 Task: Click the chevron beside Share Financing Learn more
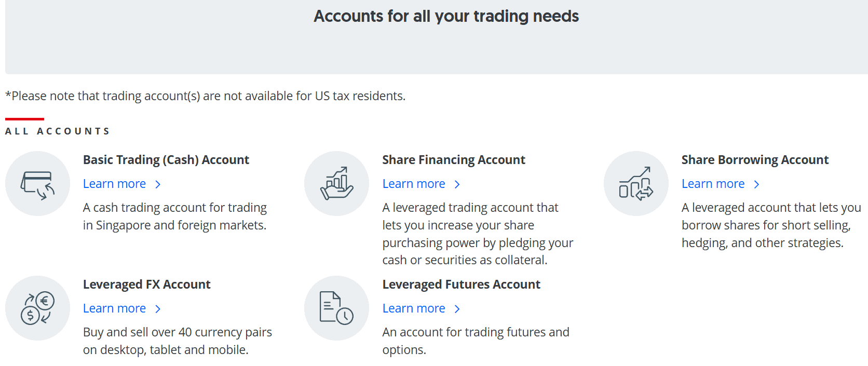(x=457, y=184)
